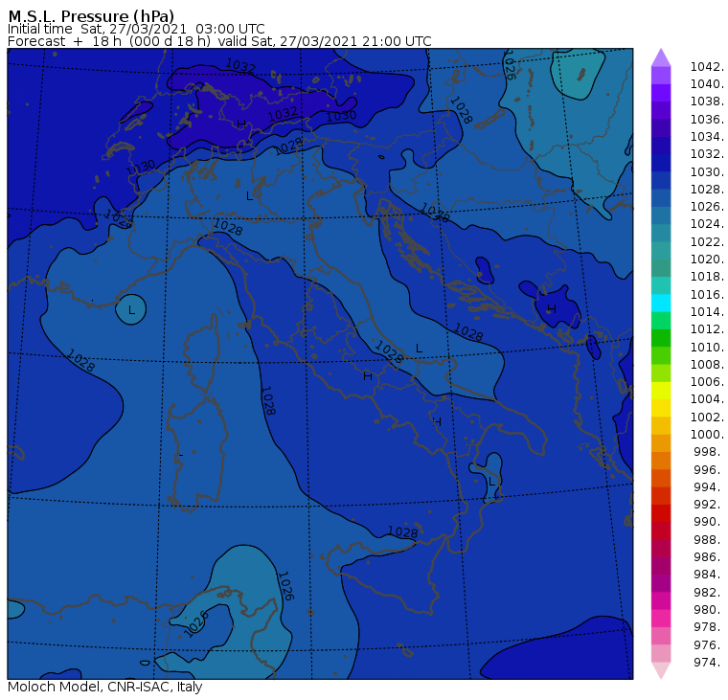Click the 1026 contour label in the map's top-right corner
Screen dimensions: 728x700
coord(510,65)
